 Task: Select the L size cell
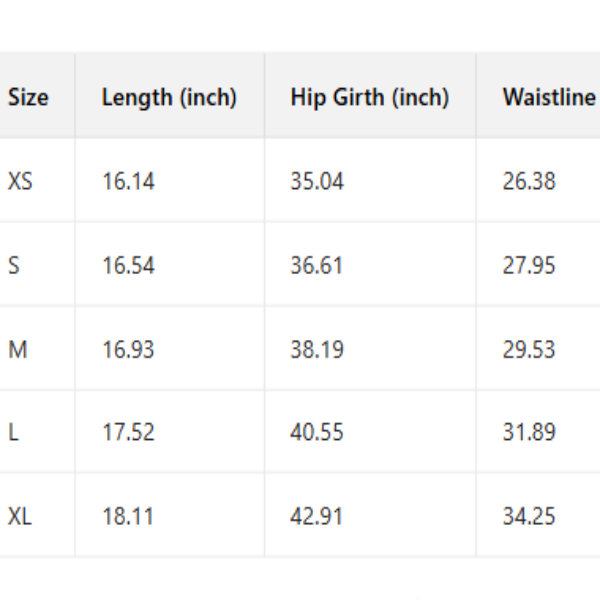pyautogui.click(x=13, y=433)
